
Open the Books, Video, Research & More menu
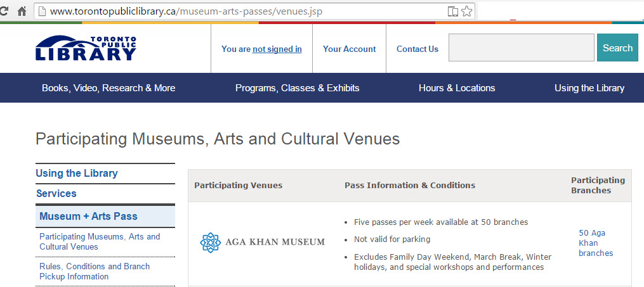click(108, 88)
